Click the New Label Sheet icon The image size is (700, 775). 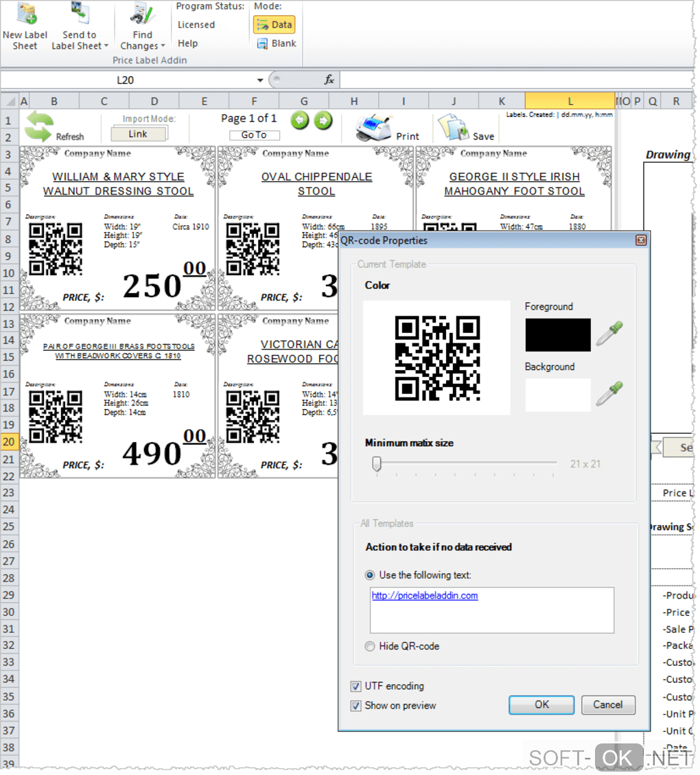pyautogui.click(x=25, y=13)
